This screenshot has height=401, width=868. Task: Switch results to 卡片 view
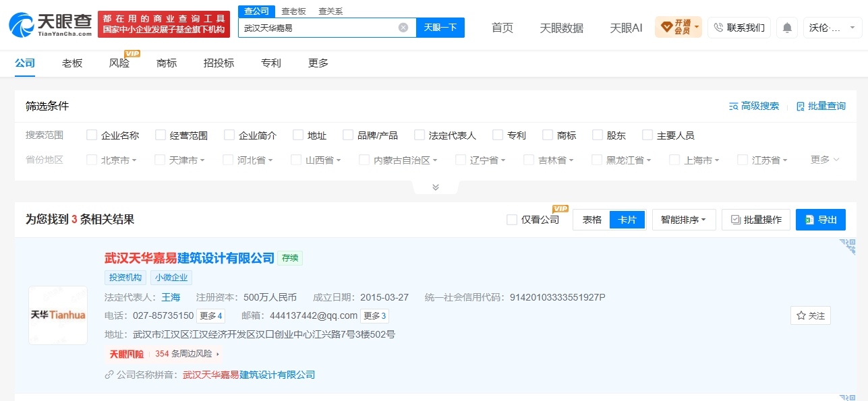coord(627,220)
